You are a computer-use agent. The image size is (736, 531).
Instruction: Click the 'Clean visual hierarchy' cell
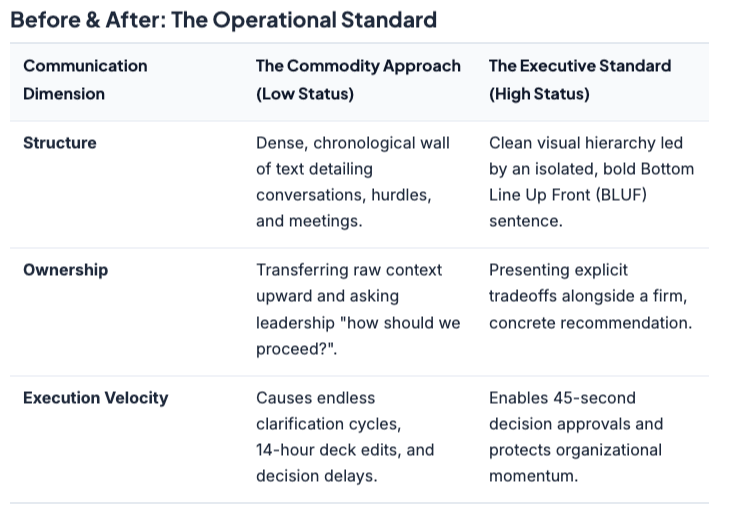click(591, 182)
